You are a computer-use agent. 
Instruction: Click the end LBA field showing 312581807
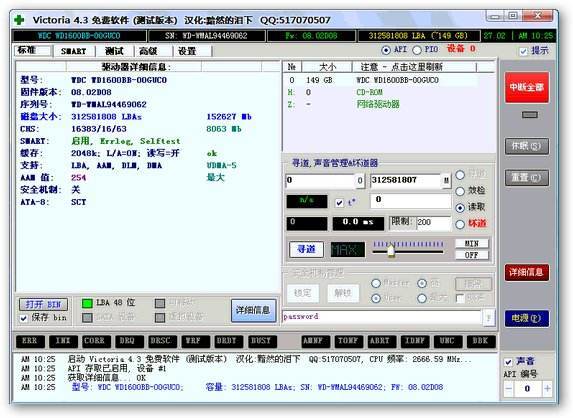tap(406, 180)
